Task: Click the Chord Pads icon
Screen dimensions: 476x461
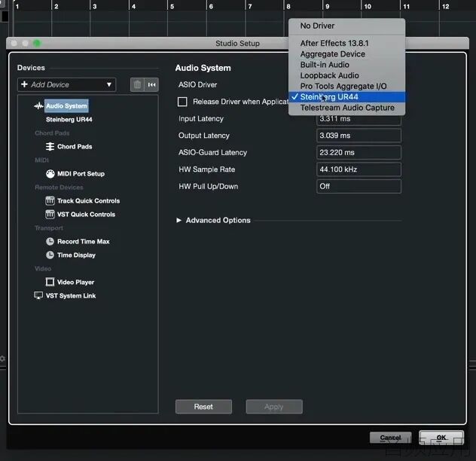Action: [50, 147]
